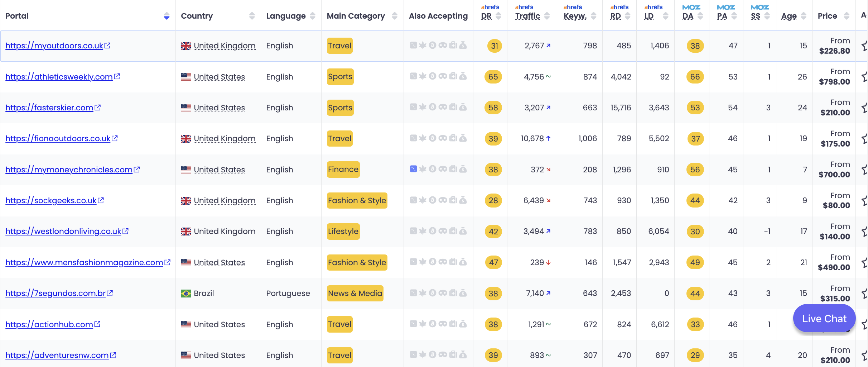The width and height of the screenshot is (868, 367).
Task: Toggle the favorite star for 7segundos.com.br
Action: pyautogui.click(x=864, y=294)
